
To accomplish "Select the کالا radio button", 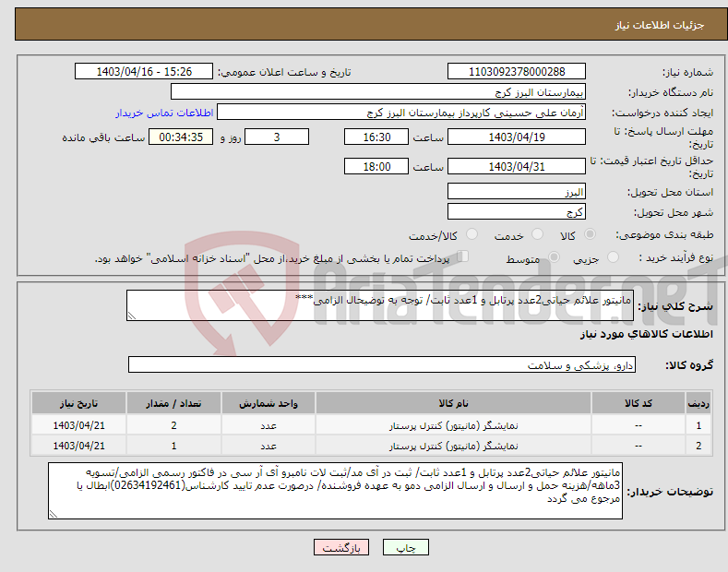I will click(x=590, y=234).
